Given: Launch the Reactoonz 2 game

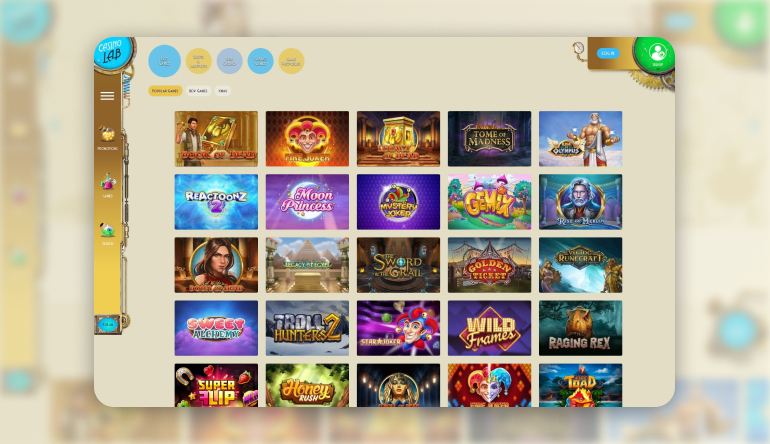Looking at the screenshot, I should pyautogui.click(x=216, y=202).
